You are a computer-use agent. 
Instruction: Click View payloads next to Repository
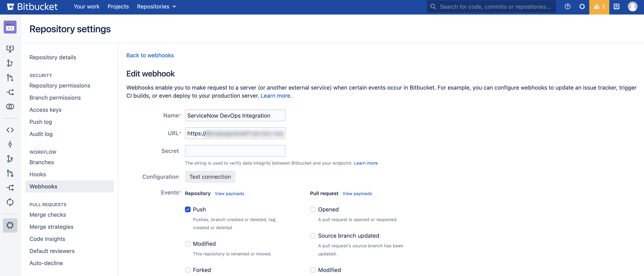229,193
